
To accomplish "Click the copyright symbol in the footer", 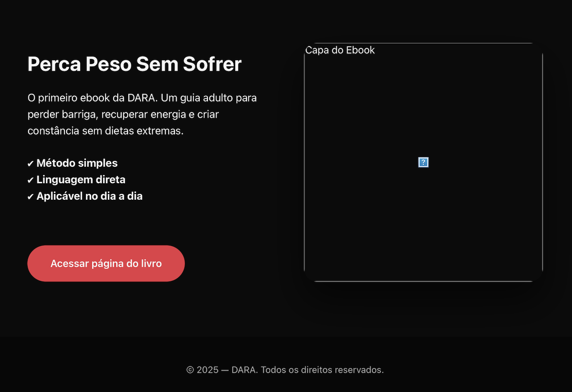I will click(x=190, y=370).
